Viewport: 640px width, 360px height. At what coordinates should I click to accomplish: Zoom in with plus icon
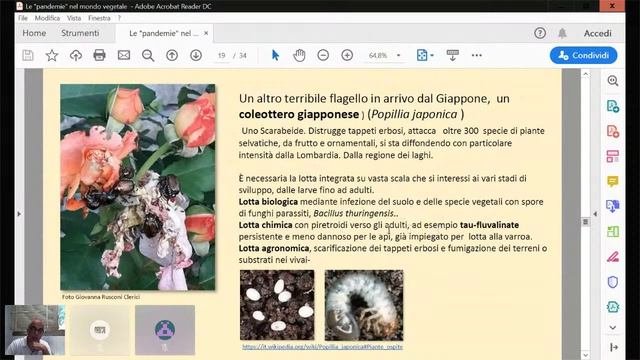(347, 55)
